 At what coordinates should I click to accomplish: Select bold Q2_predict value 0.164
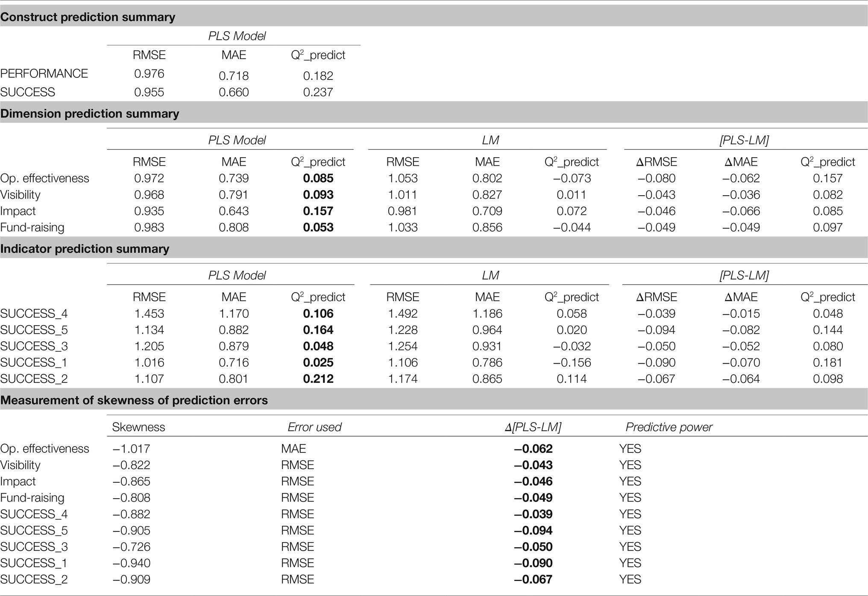(x=318, y=330)
